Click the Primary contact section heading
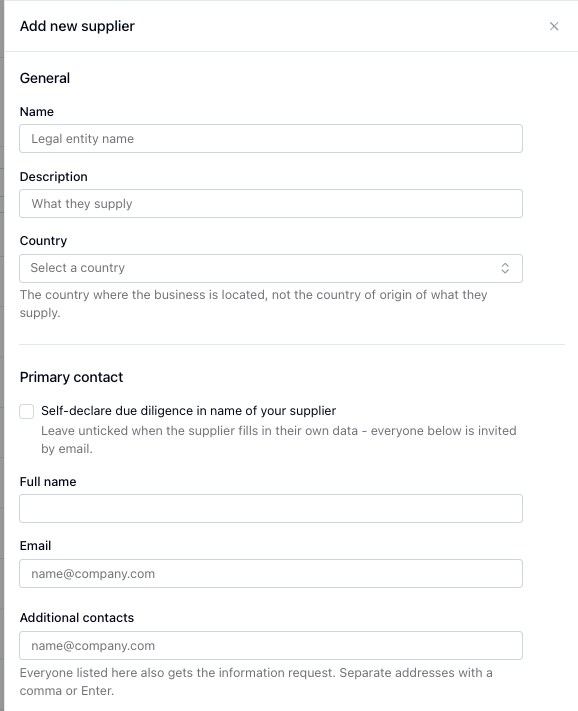578x711 pixels. tap(71, 377)
